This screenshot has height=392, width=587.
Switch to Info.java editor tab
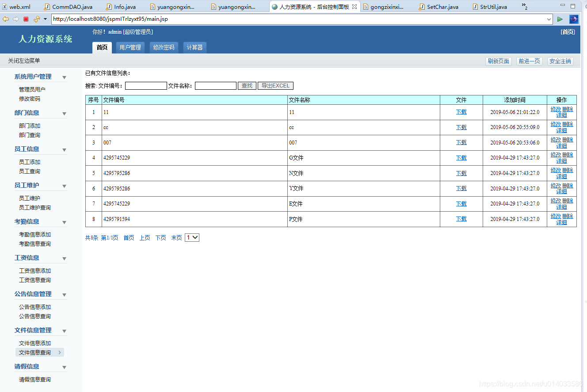click(x=121, y=7)
